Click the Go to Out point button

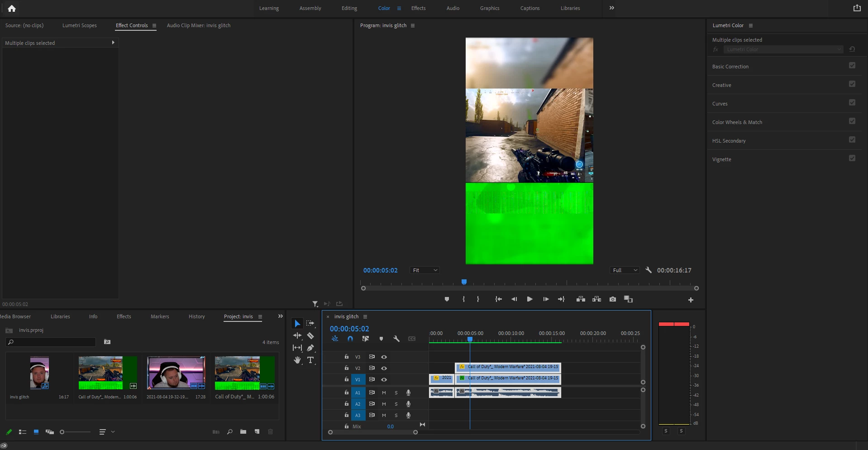(561, 299)
